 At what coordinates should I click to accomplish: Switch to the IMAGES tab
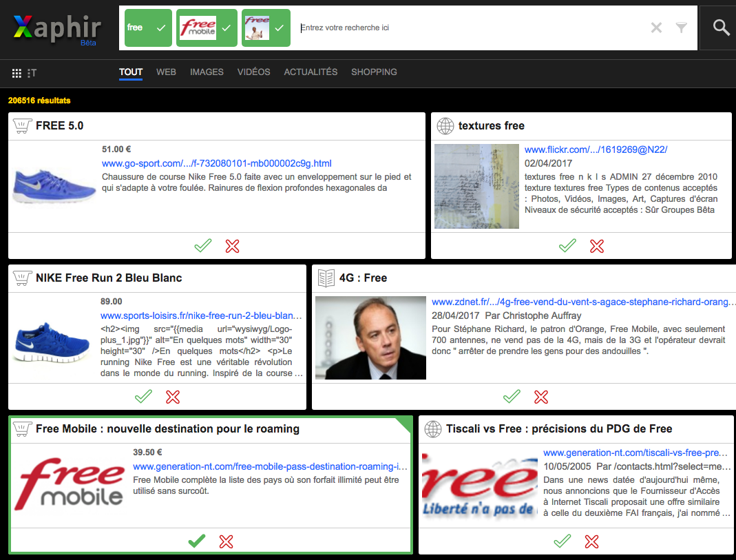click(207, 72)
